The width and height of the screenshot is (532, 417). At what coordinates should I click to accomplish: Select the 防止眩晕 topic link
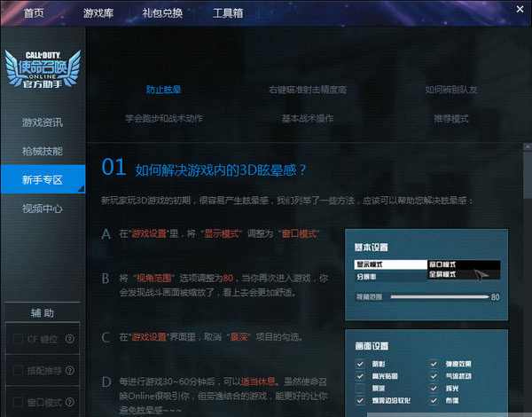163,90
